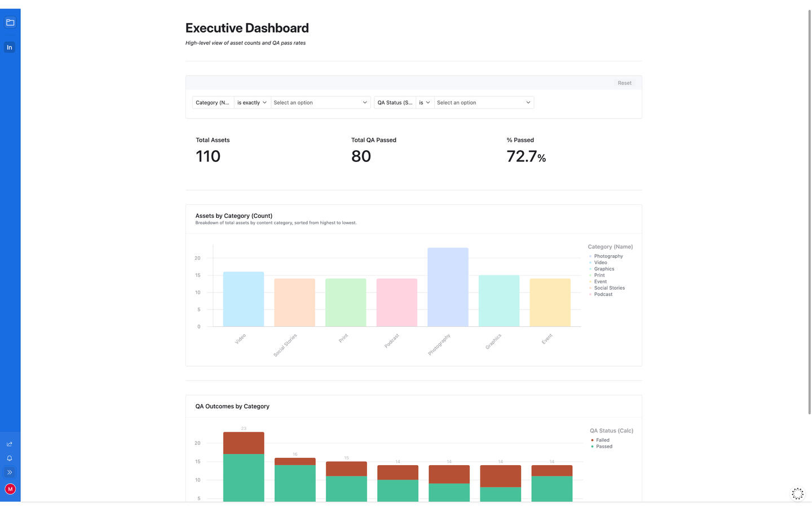
Task: Open the red "M" avatar menu
Action: coord(10,489)
